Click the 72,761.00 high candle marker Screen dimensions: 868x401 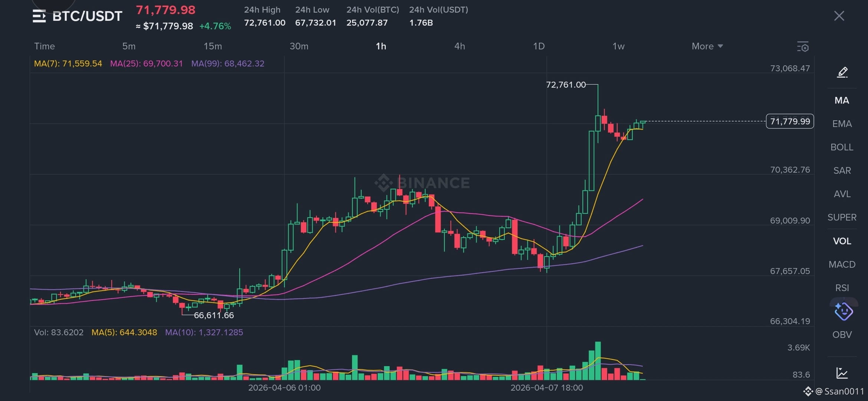coord(565,85)
